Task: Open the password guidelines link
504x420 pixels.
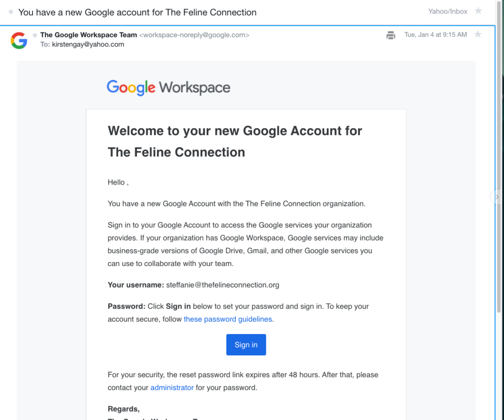Action: click(x=227, y=319)
